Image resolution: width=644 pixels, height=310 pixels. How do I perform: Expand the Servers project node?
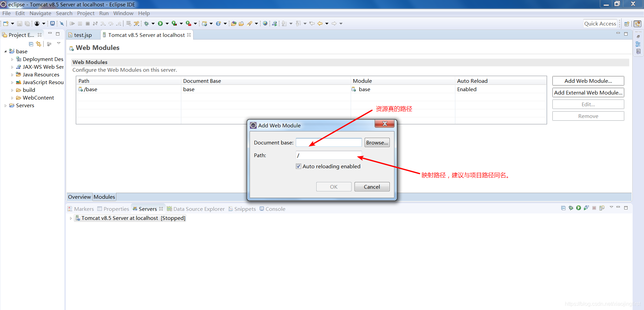coord(5,106)
